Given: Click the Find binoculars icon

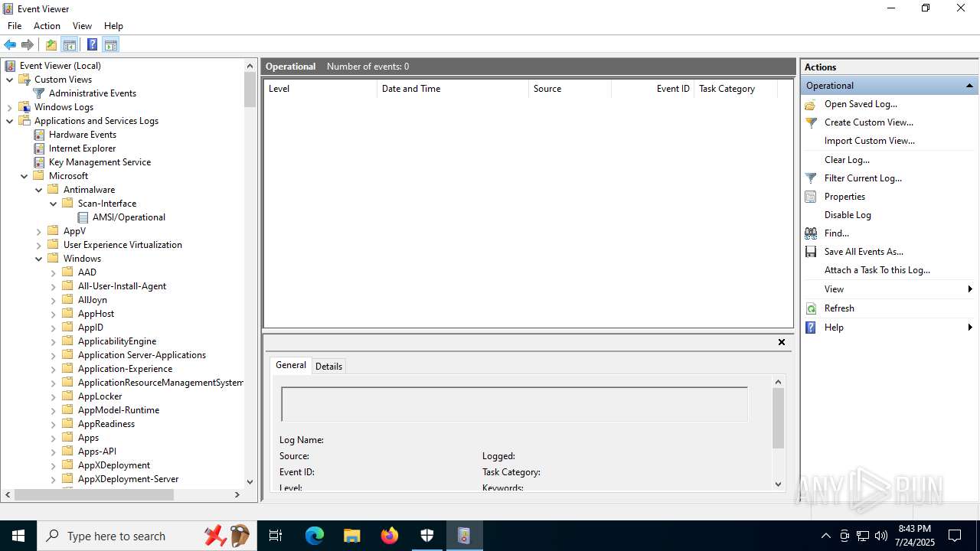Looking at the screenshot, I should click(x=811, y=233).
